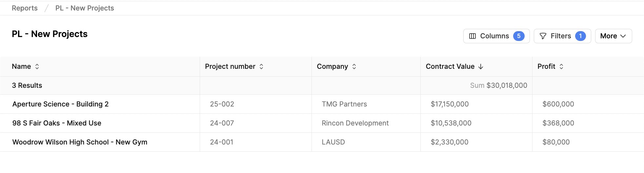Click the descending arrow beside Contract Value
This screenshot has height=173, width=644.
click(x=481, y=67)
